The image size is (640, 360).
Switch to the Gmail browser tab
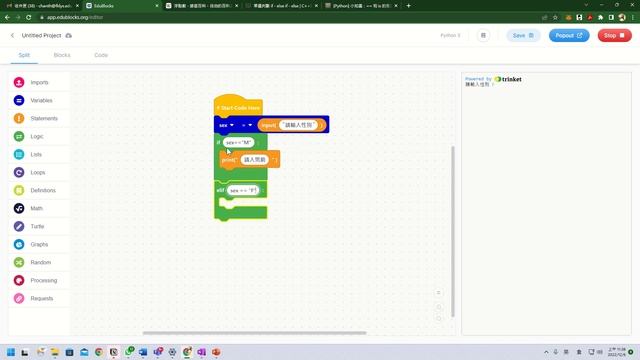[x=42, y=6]
